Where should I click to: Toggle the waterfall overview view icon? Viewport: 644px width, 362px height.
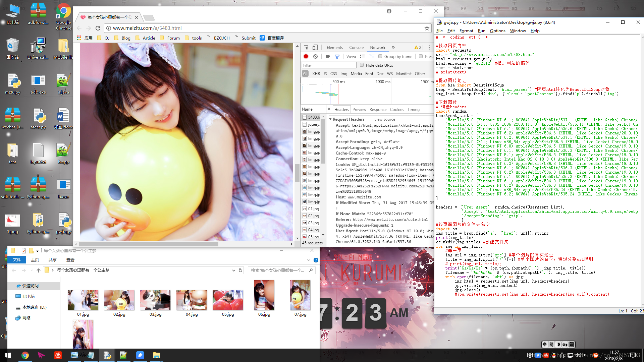point(372,56)
